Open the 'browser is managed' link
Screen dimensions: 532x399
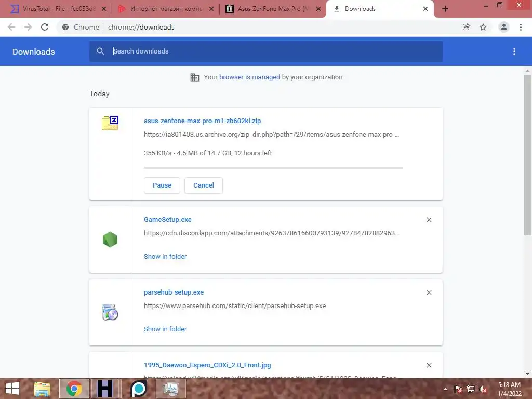click(249, 77)
